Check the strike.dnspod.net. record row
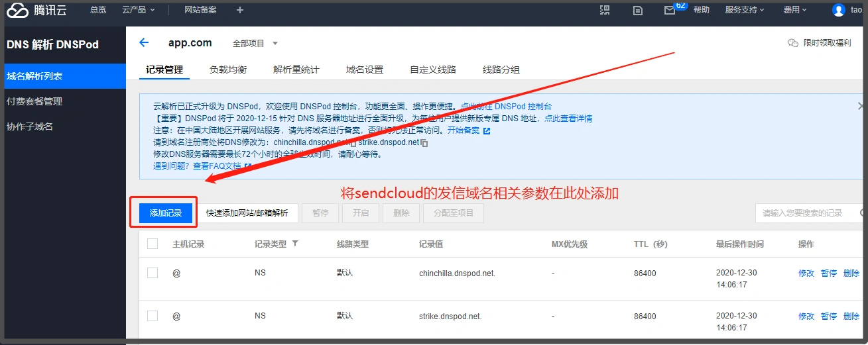Viewport: 868px width, 345px height. [153, 316]
